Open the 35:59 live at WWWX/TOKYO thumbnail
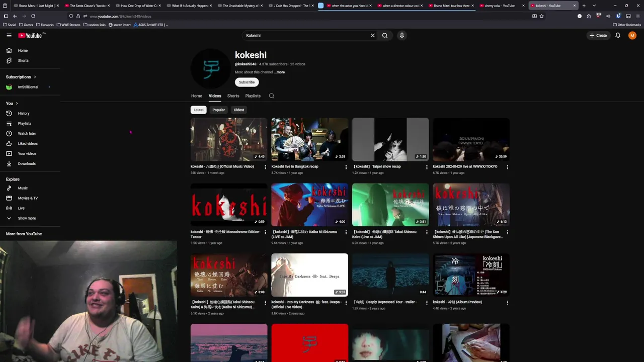Screen dimensions: 644x362 471,139
